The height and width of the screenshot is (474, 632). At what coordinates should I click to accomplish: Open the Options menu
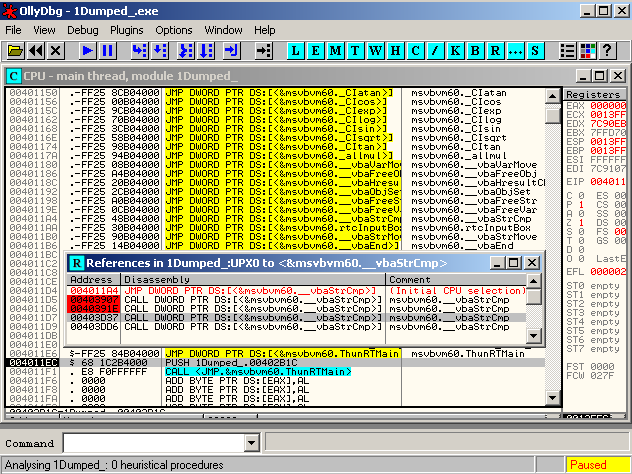[174, 30]
